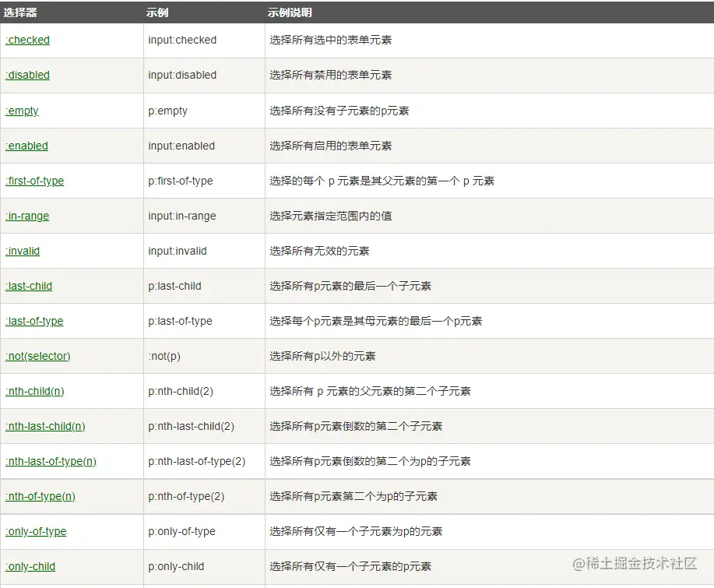Open the :nth-of-type(n) selector link
This screenshot has height=588, width=714.
(40, 496)
